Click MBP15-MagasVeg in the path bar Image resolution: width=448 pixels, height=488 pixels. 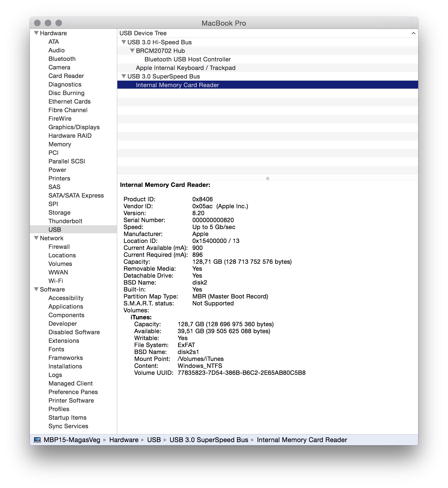coord(72,440)
